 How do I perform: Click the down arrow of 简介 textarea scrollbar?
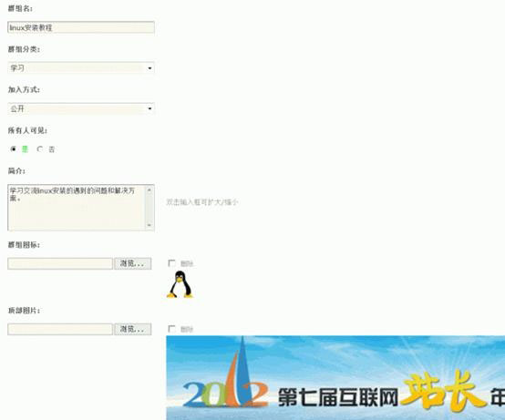149,225
